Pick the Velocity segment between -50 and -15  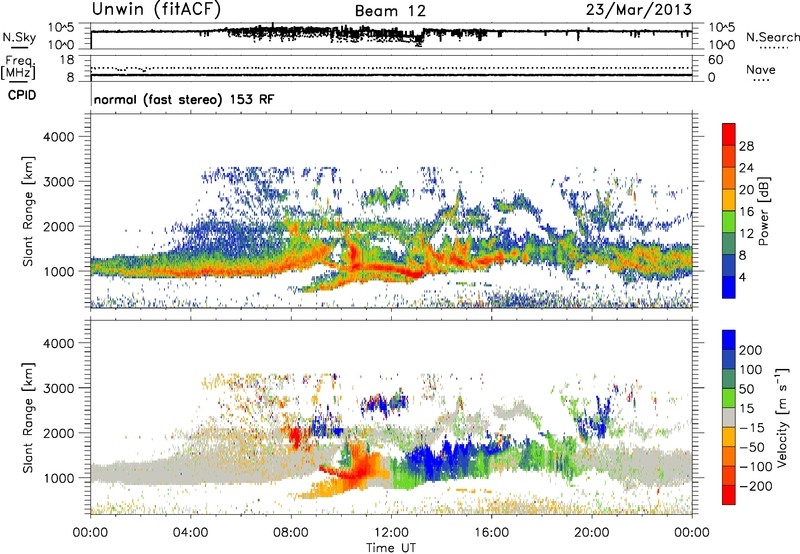pyautogui.click(x=729, y=438)
